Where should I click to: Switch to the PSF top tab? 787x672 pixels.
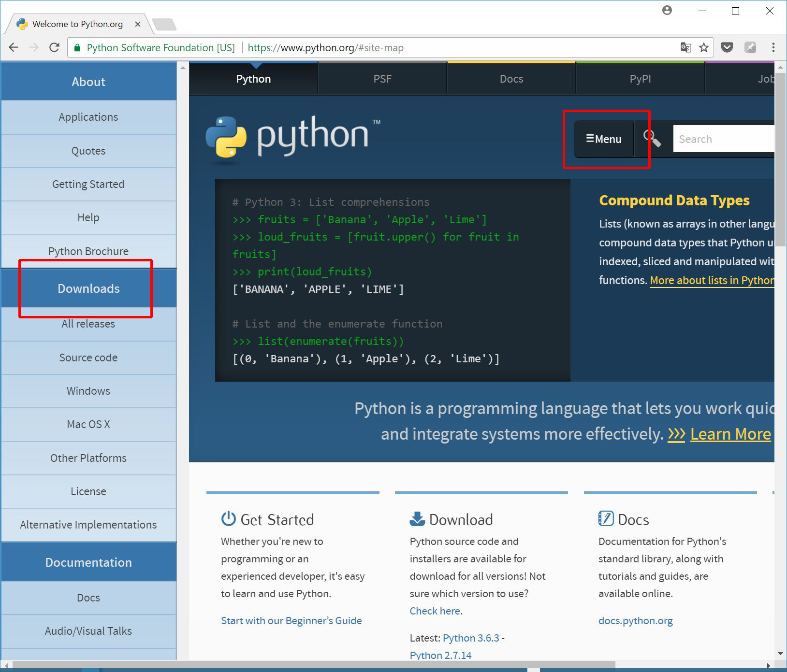click(x=382, y=79)
